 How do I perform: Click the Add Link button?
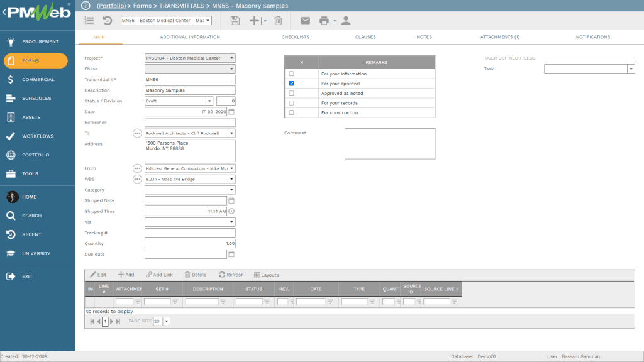coord(159,275)
